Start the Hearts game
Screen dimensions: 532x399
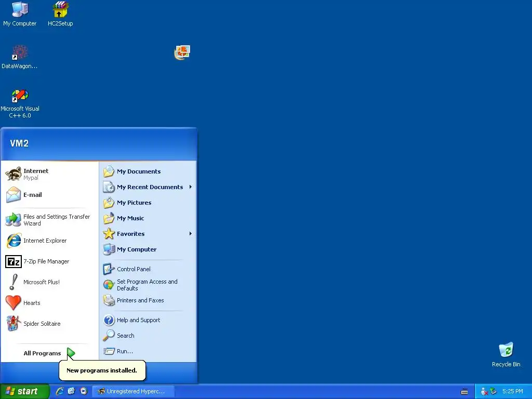[49, 303]
